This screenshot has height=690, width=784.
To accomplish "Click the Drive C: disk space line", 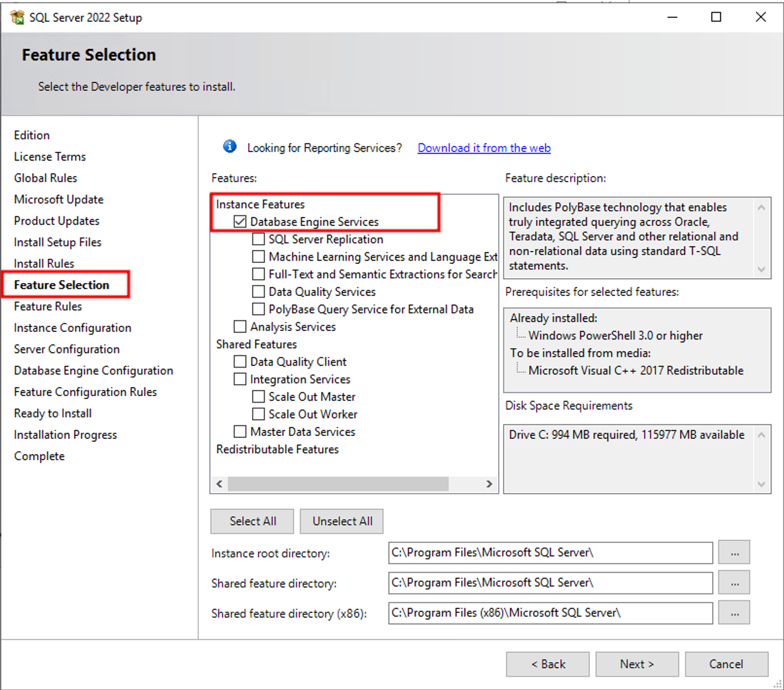I will click(x=627, y=435).
